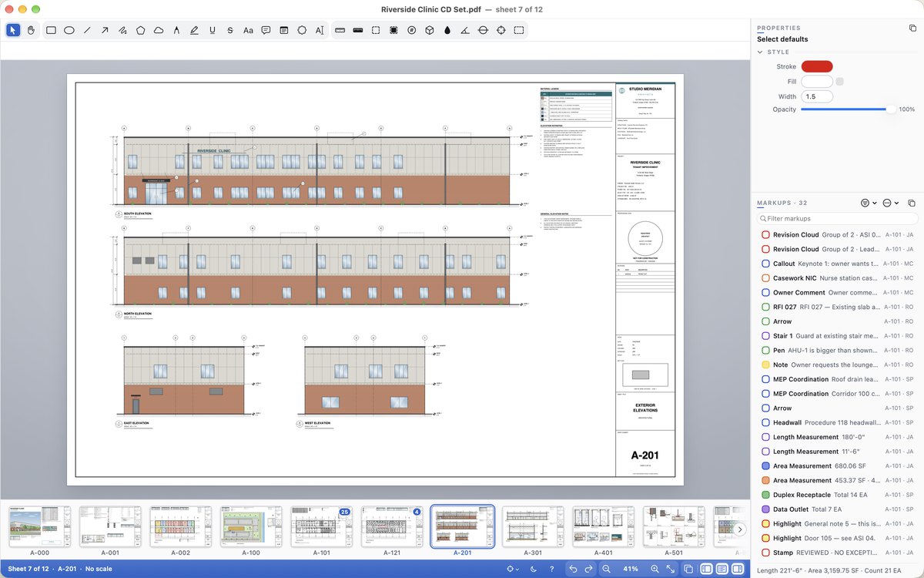This screenshot has width=924, height=578.
Task: Show next thumbnails with chevron
Action: click(x=739, y=529)
